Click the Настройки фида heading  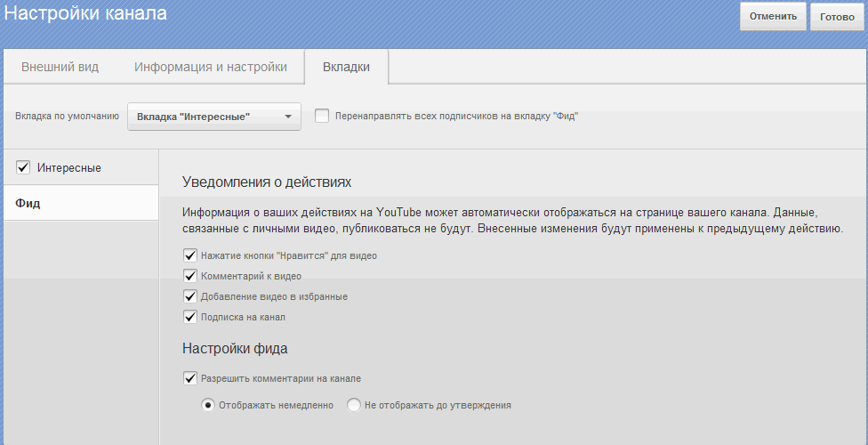pyautogui.click(x=235, y=349)
